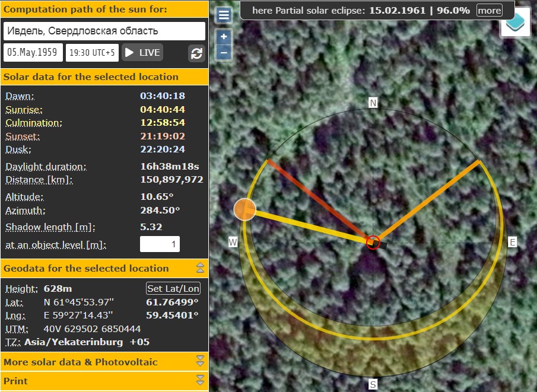Click the Daylight duration label
537x392 pixels.
coord(46,167)
